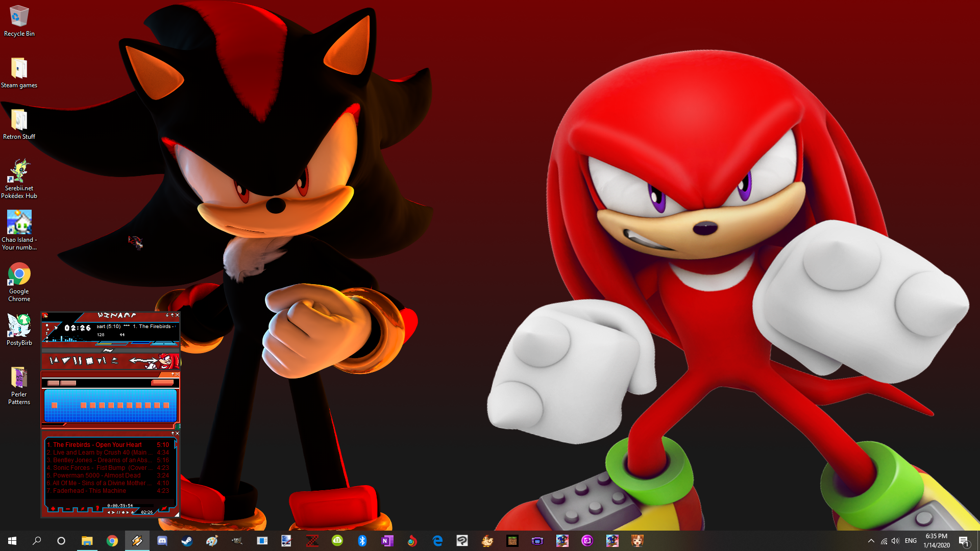Click the Winamp elapsed time display

pos(78,328)
